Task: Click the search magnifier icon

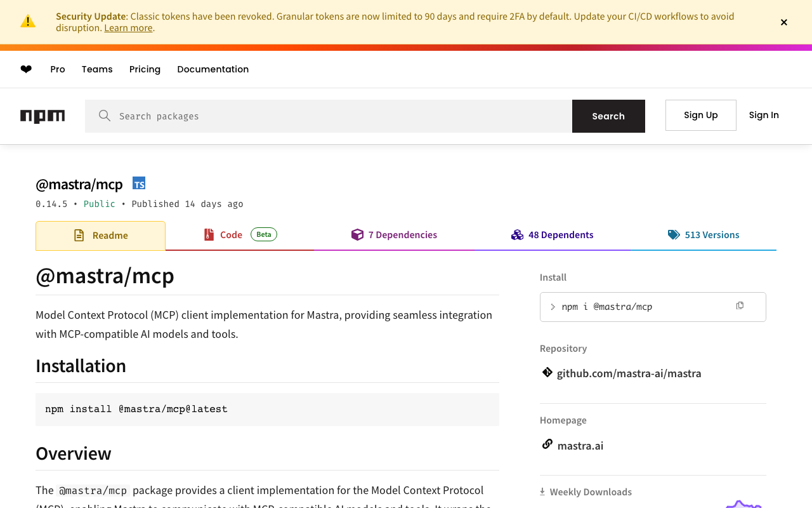Action: pyautogui.click(x=105, y=116)
